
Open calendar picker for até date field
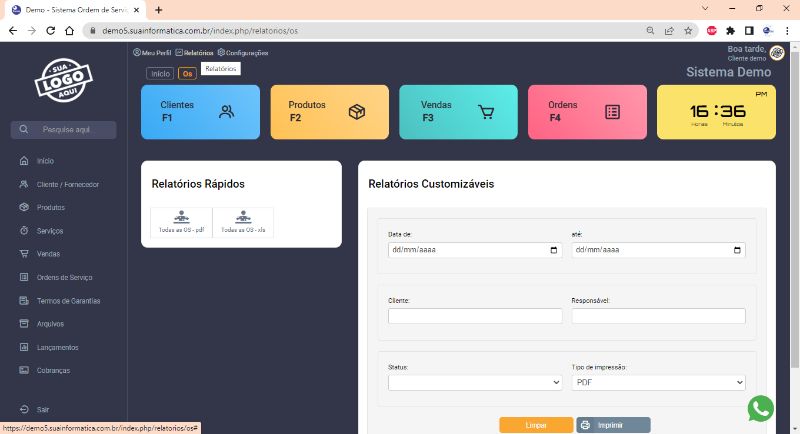(x=738, y=250)
